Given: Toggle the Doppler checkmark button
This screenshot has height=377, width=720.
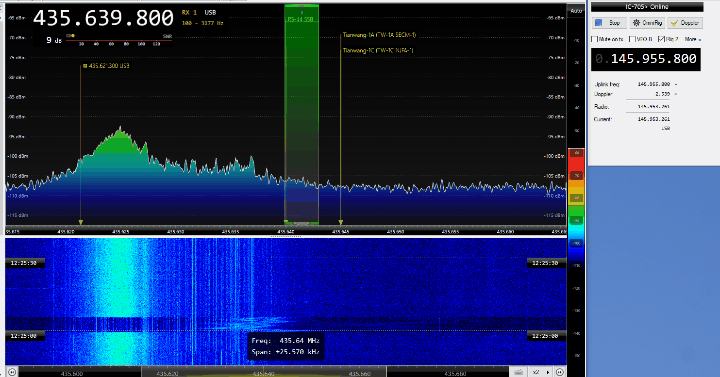Looking at the screenshot, I should [x=685, y=23].
